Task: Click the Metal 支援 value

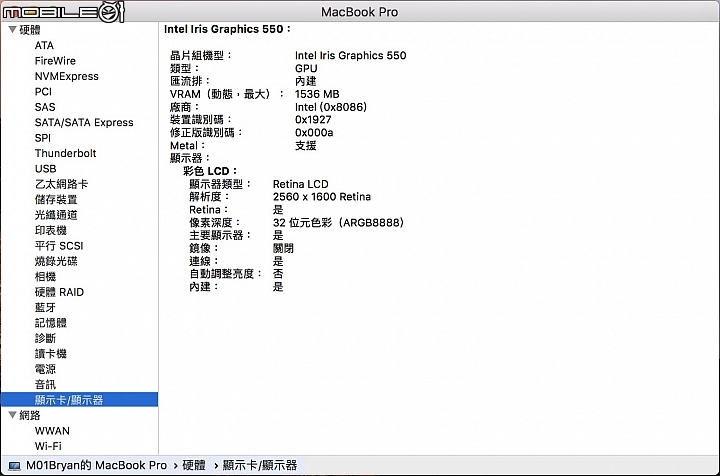Action: pyautogui.click(x=305, y=146)
